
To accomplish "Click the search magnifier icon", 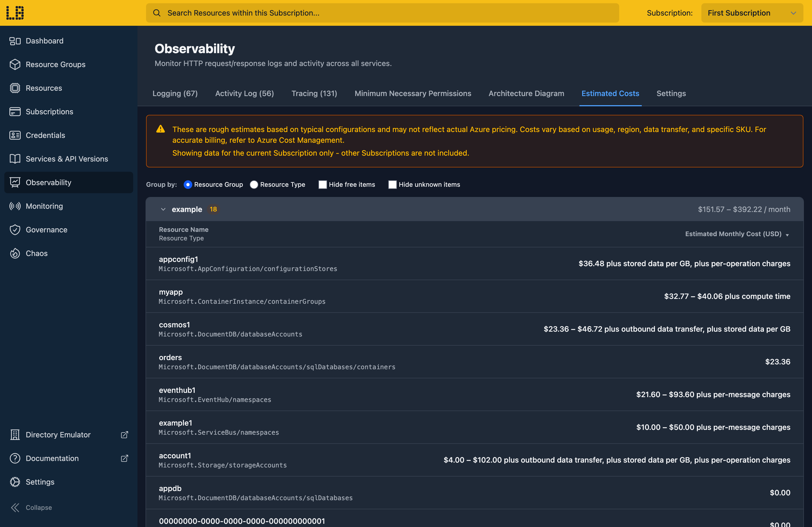I will coord(157,13).
